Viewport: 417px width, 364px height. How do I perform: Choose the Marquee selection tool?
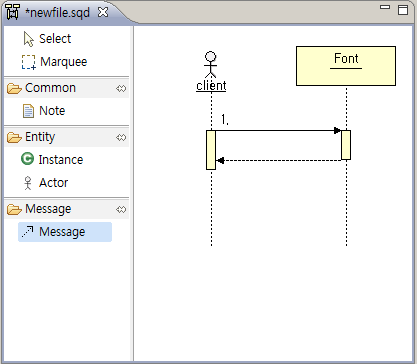point(54,62)
